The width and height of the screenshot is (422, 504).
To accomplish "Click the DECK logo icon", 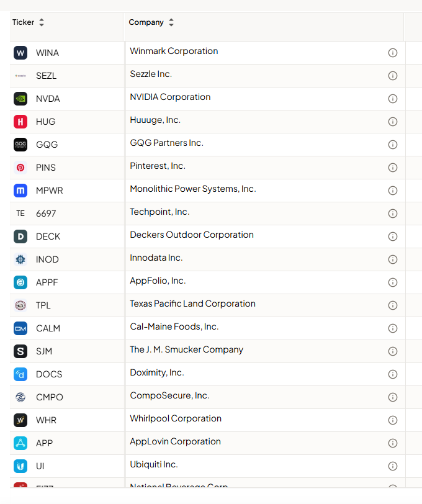I will (20, 236).
